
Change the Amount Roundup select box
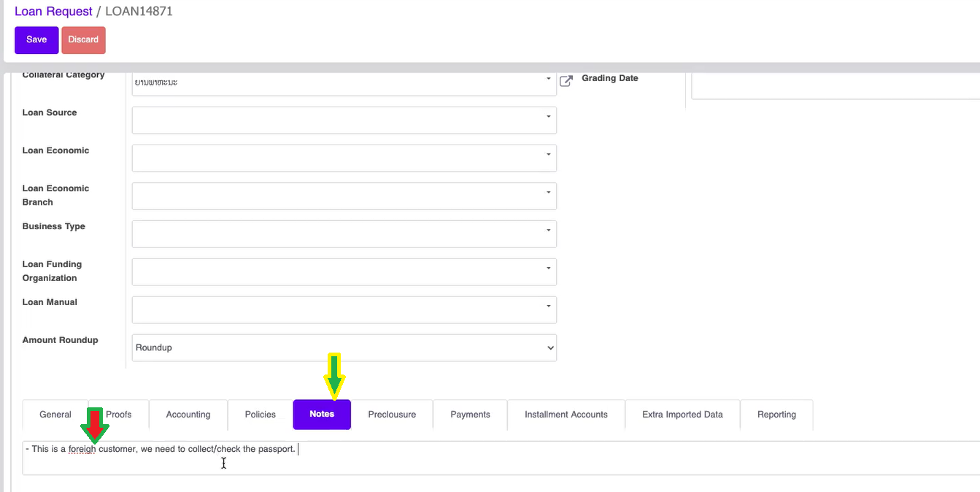344,347
